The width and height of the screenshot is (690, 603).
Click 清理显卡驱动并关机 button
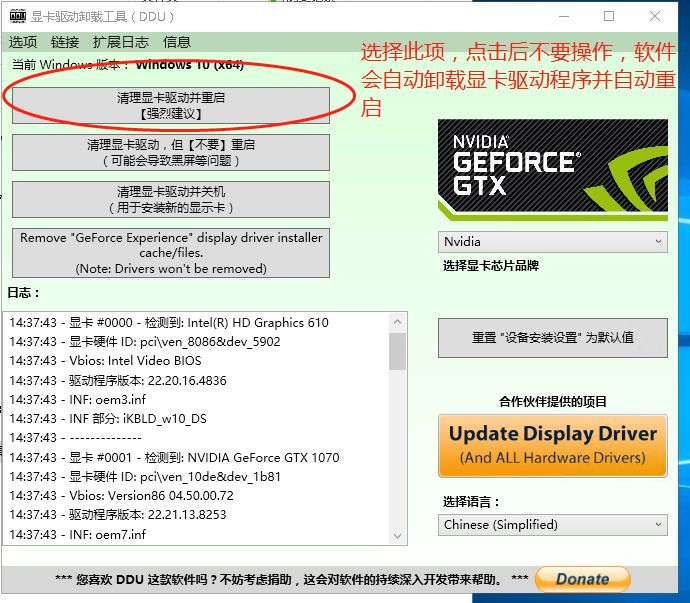point(171,199)
